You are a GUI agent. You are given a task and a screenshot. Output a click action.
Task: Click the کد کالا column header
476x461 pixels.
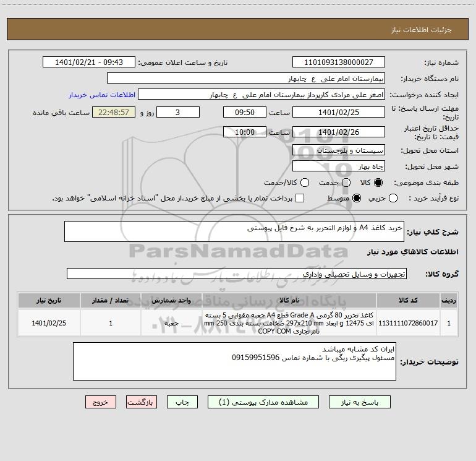click(408, 300)
